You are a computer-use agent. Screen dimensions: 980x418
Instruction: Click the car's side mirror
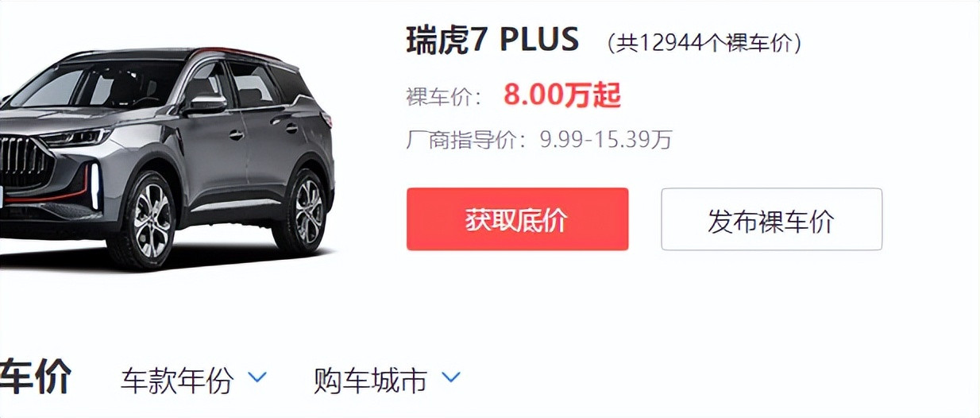[205, 104]
